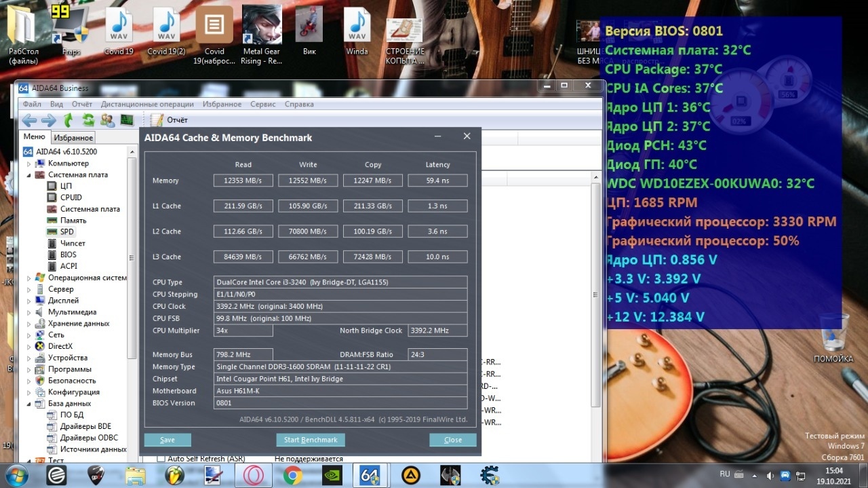Open Google Chrome from the taskbar
The width and height of the screenshot is (868, 488).
pyautogui.click(x=293, y=475)
